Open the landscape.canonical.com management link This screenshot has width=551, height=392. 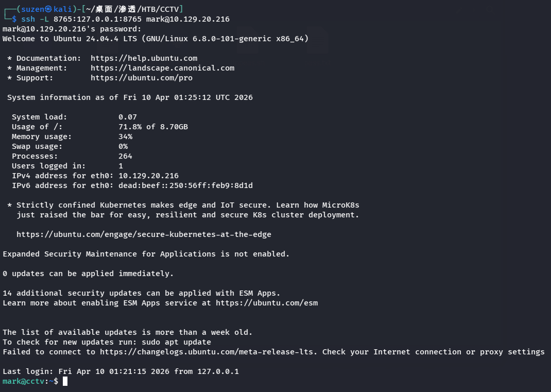coord(162,68)
